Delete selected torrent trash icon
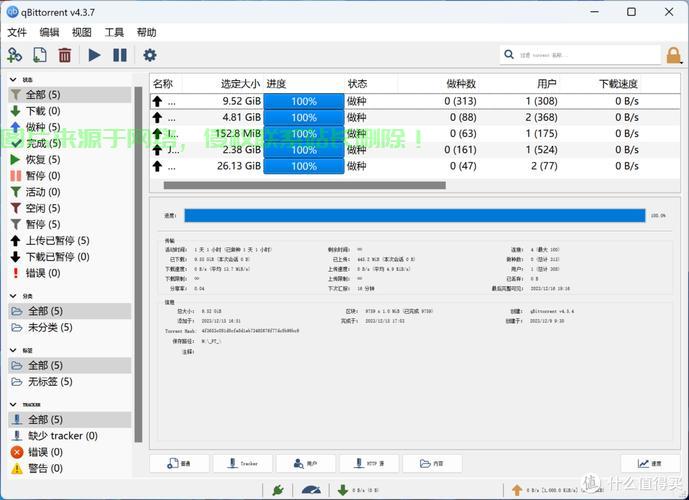Screen dimensions: 689x500 [65, 55]
